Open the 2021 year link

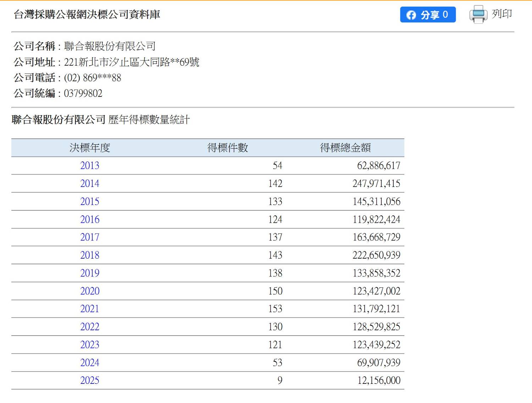[90, 309]
